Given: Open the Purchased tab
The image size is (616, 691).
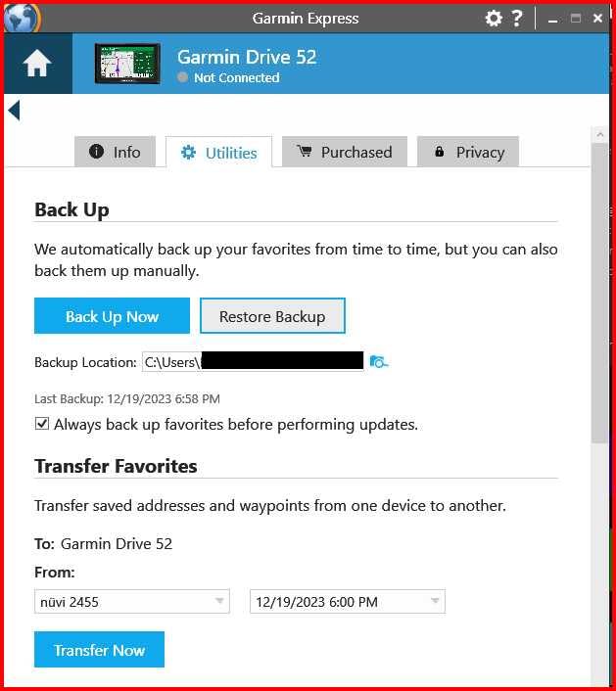Looking at the screenshot, I should [x=345, y=152].
